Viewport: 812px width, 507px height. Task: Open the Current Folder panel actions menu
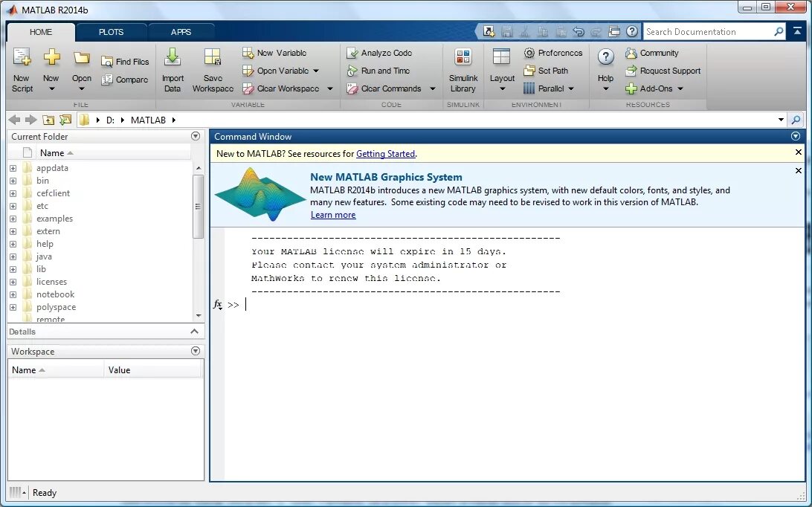(196, 136)
